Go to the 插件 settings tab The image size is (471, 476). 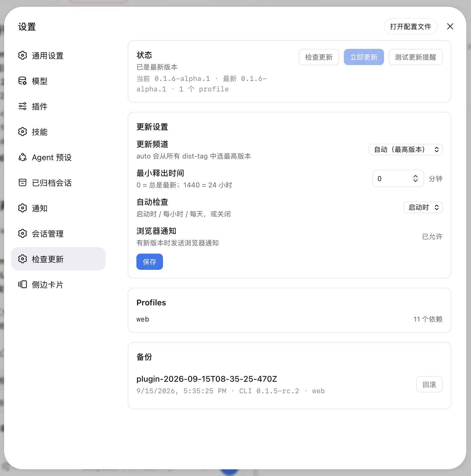point(58,106)
